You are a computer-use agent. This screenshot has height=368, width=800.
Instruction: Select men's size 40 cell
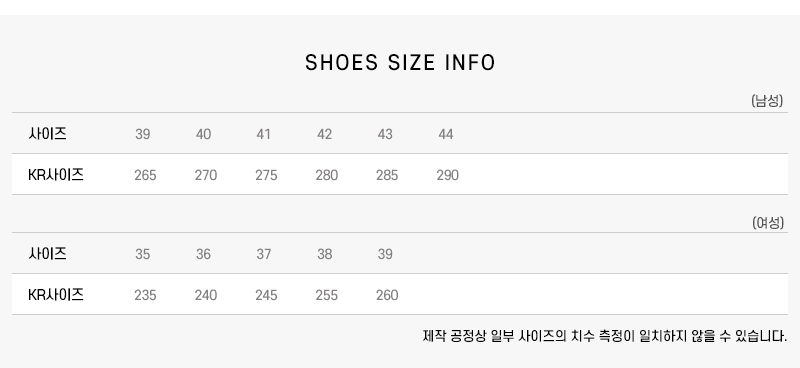pyautogui.click(x=203, y=134)
